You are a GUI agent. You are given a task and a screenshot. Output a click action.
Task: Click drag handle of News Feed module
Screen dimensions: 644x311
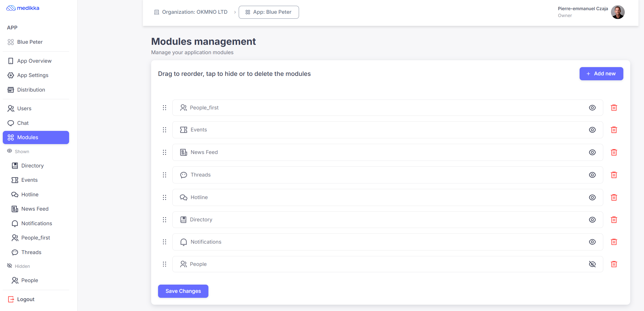pos(164,152)
